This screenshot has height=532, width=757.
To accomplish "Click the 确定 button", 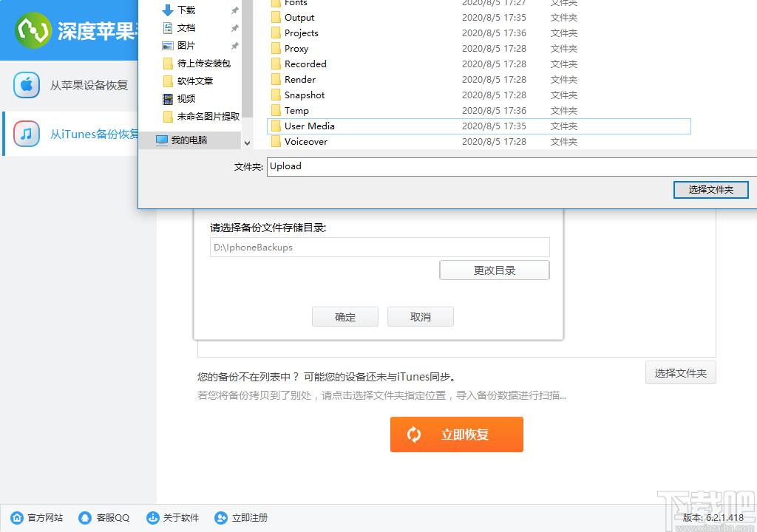I will (345, 317).
